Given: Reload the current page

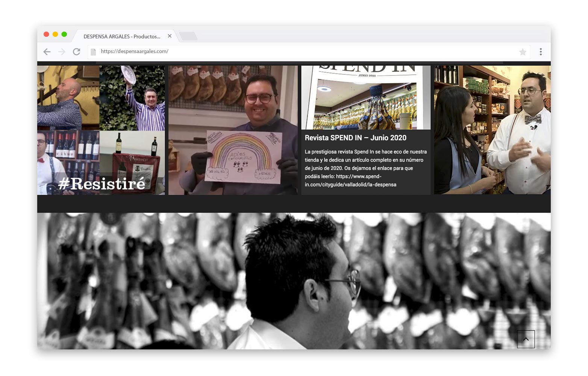Looking at the screenshot, I should [x=76, y=52].
